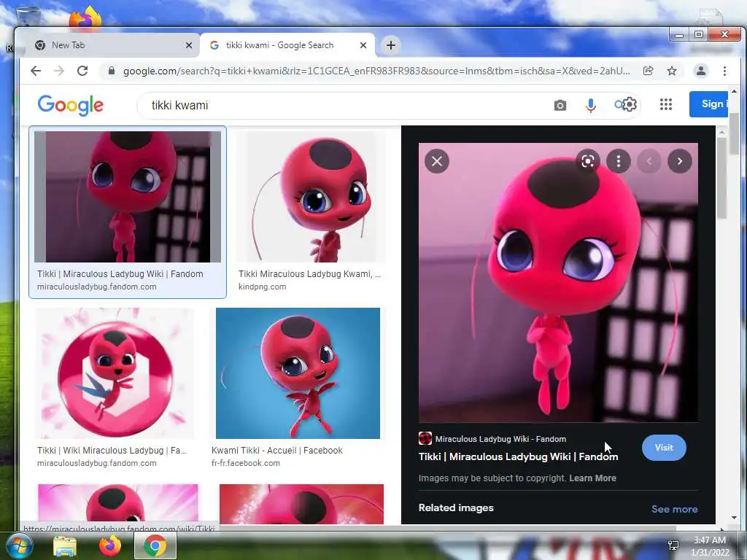The height and width of the screenshot is (560, 747).
Task: Reload the current page
Action: (x=82, y=71)
